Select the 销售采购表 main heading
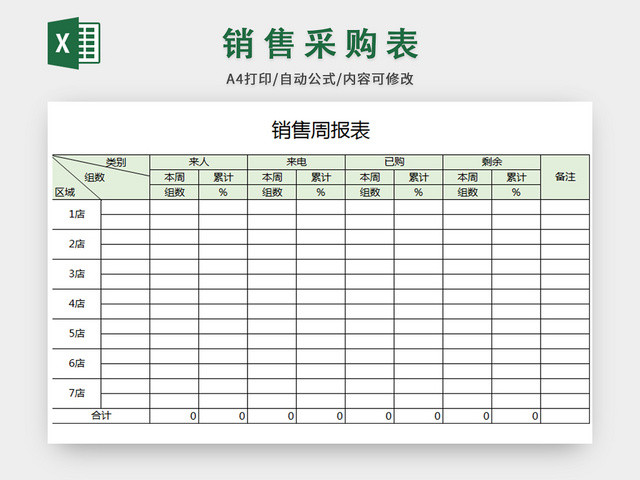The width and height of the screenshot is (640, 480). 320,44
